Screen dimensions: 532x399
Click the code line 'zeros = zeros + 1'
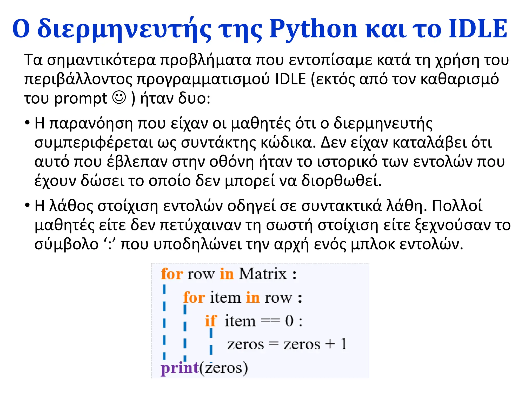click(287, 344)
